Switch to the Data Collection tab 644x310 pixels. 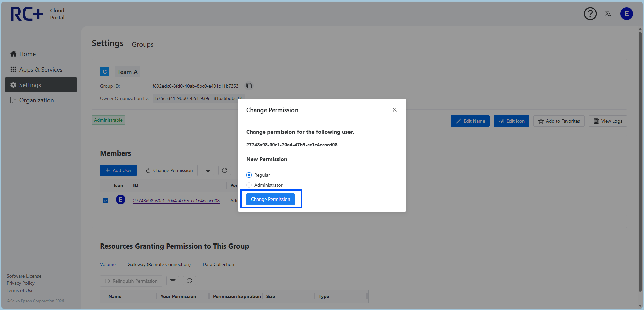tap(218, 265)
